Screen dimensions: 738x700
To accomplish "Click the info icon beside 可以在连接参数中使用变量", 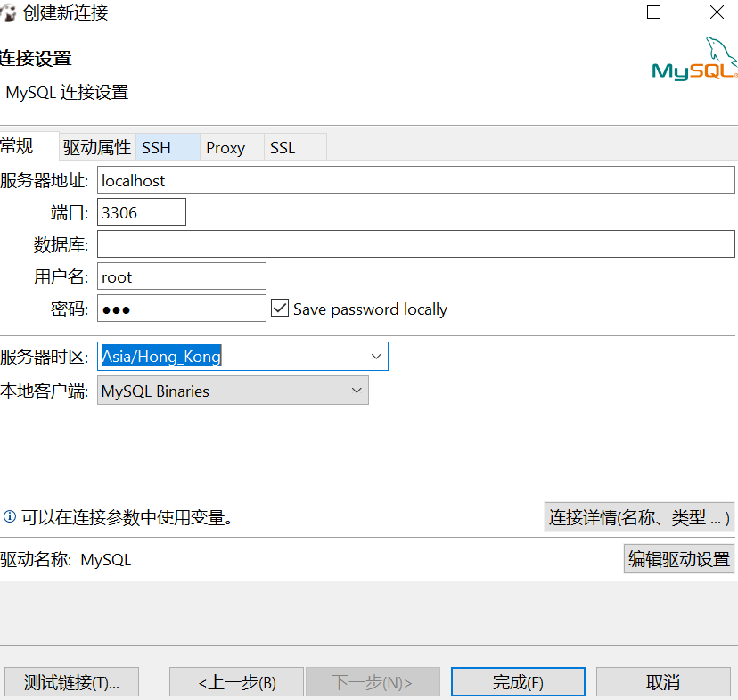I will pyautogui.click(x=10, y=517).
